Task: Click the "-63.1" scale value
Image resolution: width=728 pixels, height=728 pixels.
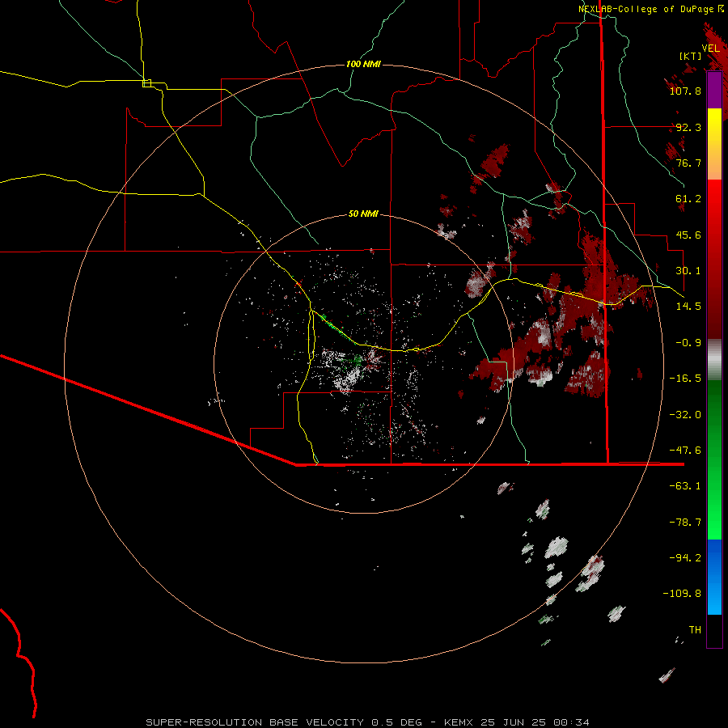Action: (x=685, y=486)
